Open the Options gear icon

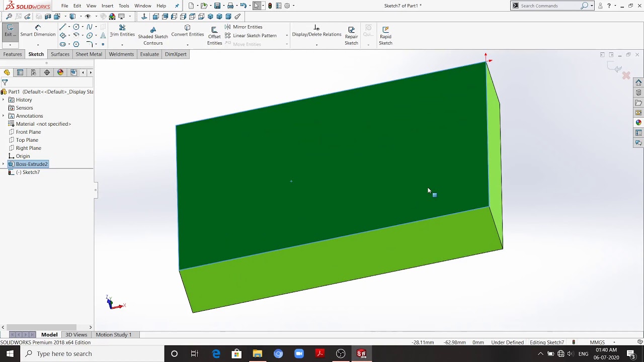(287, 6)
